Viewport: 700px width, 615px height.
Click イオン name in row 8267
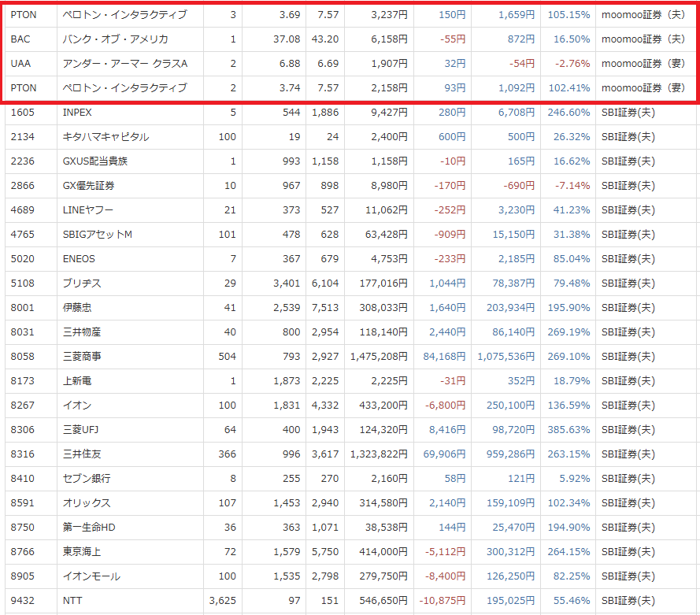(x=77, y=406)
